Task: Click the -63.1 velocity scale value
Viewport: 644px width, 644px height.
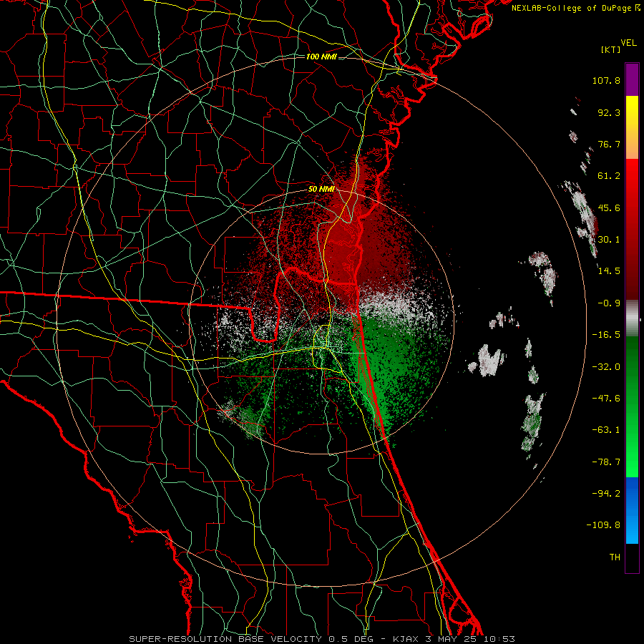Action: pyautogui.click(x=606, y=430)
